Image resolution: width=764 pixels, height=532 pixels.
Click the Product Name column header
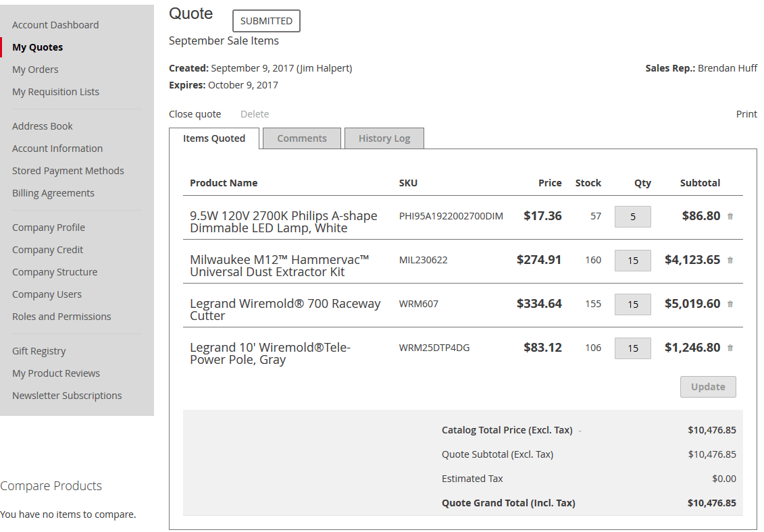pos(224,183)
